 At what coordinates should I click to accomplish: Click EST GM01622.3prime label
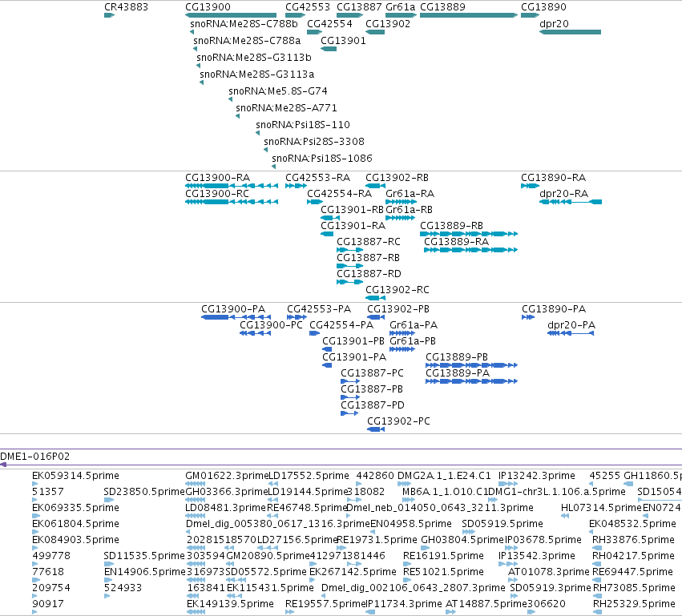[227, 476]
